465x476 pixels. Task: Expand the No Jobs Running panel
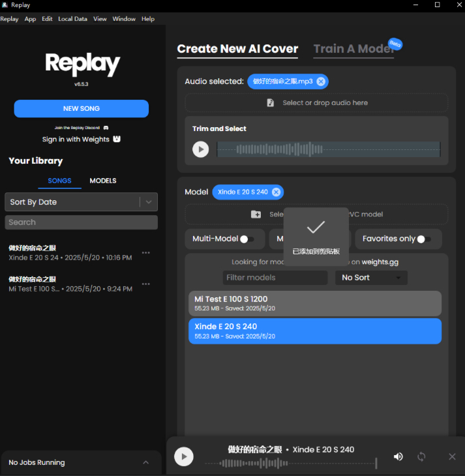pos(146,462)
